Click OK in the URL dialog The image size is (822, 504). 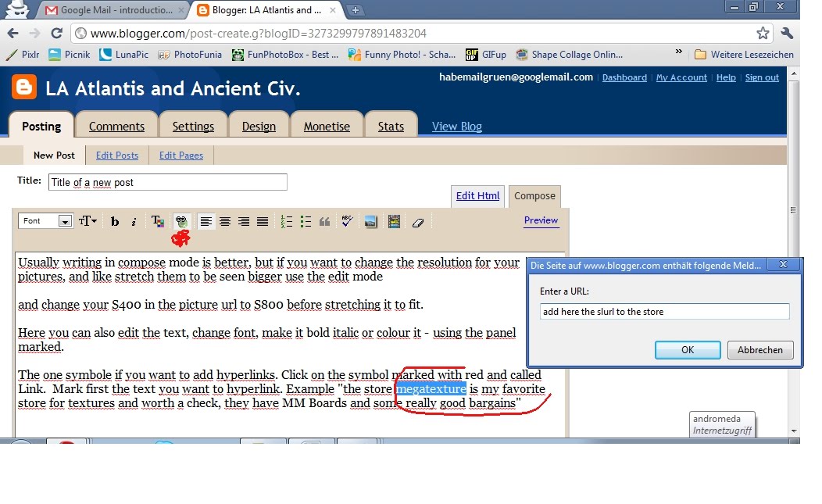click(x=688, y=350)
